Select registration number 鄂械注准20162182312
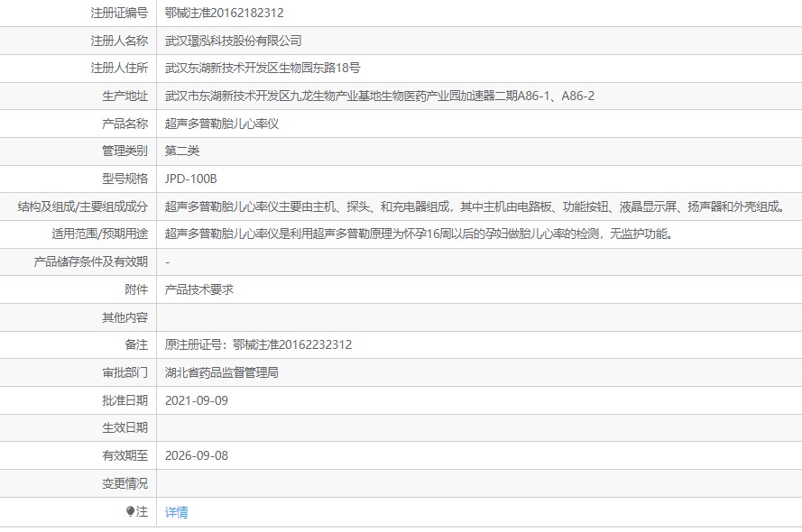Screen dimensions: 802x532 click(x=224, y=13)
